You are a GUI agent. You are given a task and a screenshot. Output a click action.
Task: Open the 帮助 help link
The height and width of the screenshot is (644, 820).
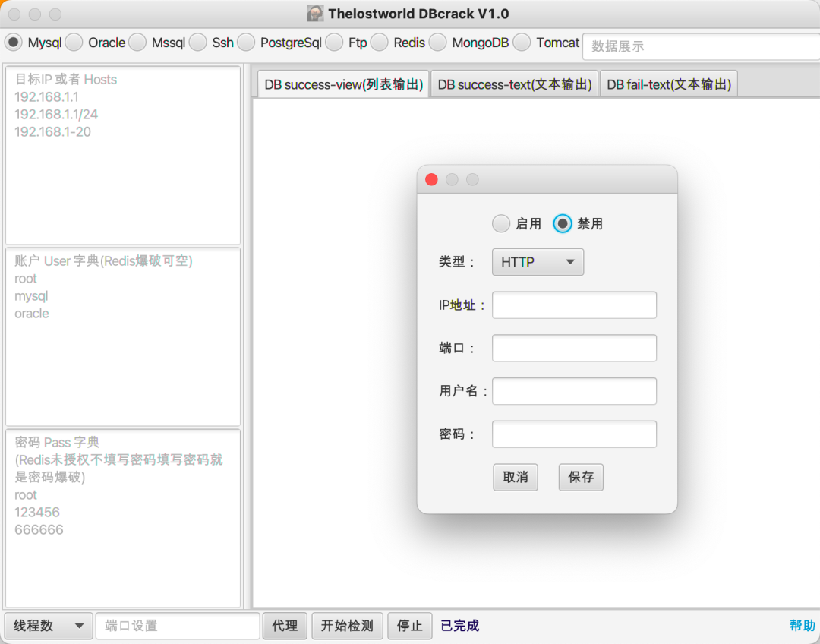pyautogui.click(x=803, y=626)
